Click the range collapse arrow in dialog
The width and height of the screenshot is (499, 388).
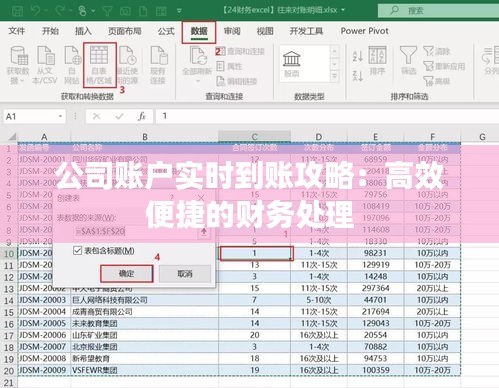pos(204,231)
